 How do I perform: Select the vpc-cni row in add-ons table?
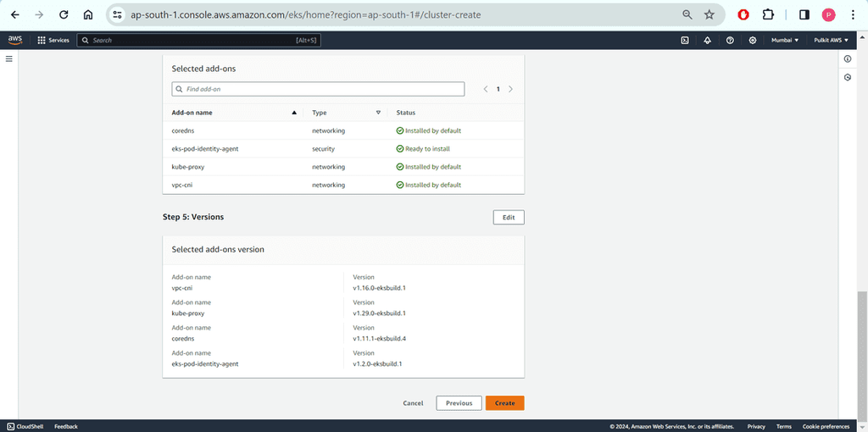[343, 185]
